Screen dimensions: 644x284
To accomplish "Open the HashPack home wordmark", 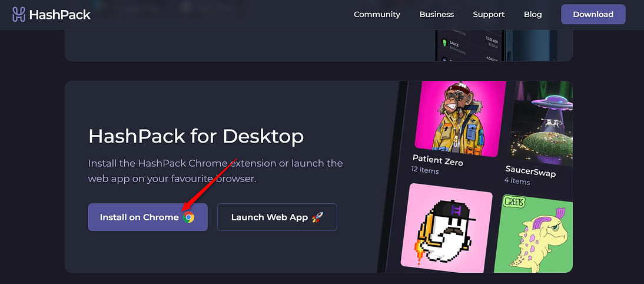I will 60,15.
